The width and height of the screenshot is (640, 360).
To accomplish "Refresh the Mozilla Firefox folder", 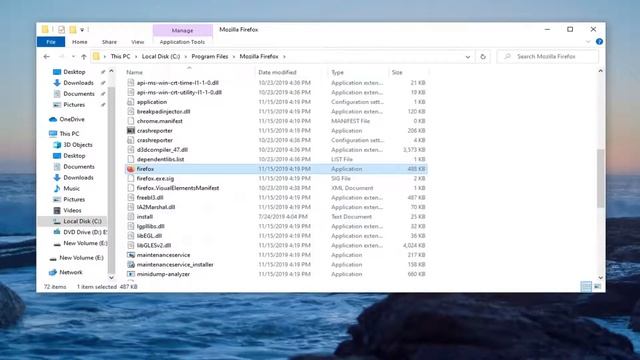I will point(483,57).
